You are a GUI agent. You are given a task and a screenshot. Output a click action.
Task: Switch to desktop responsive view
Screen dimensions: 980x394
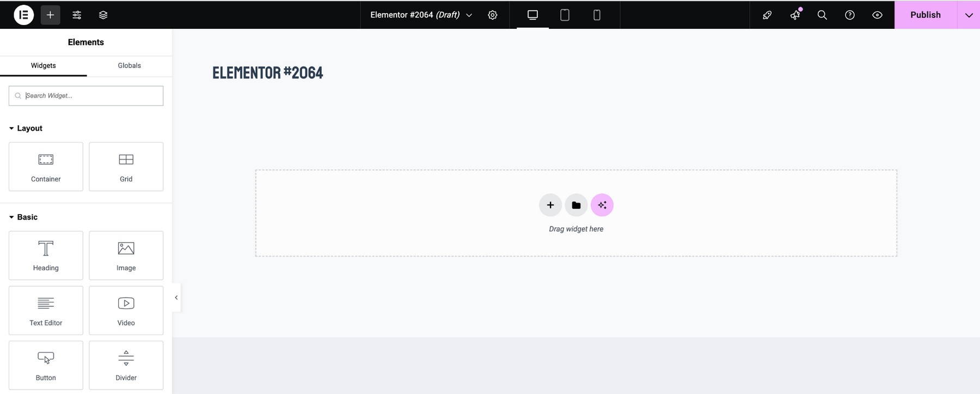pyautogui.click(x=532, y=15)
